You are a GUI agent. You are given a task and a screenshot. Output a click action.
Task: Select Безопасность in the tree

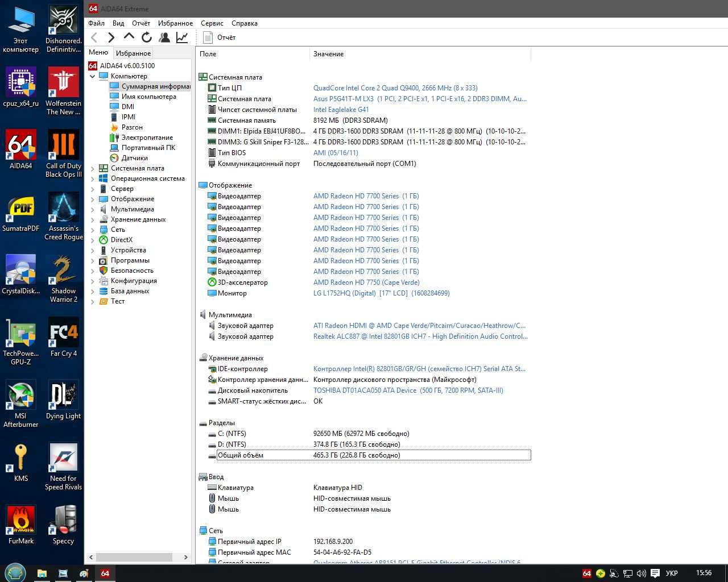126,271
